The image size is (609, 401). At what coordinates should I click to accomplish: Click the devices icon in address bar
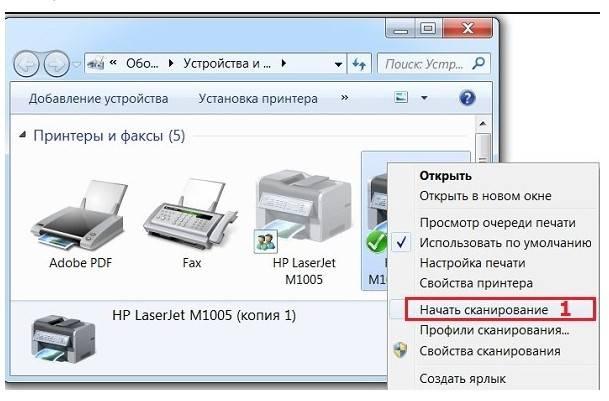coord(96,63)
